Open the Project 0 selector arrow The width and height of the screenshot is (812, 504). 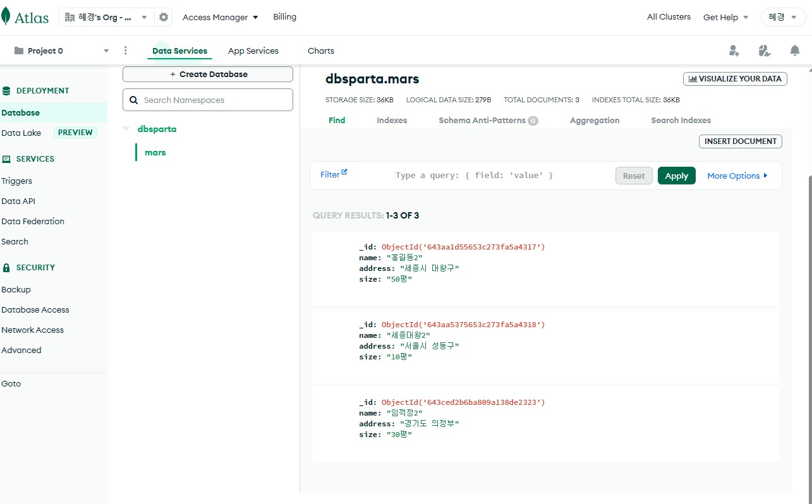coord(106,51)
